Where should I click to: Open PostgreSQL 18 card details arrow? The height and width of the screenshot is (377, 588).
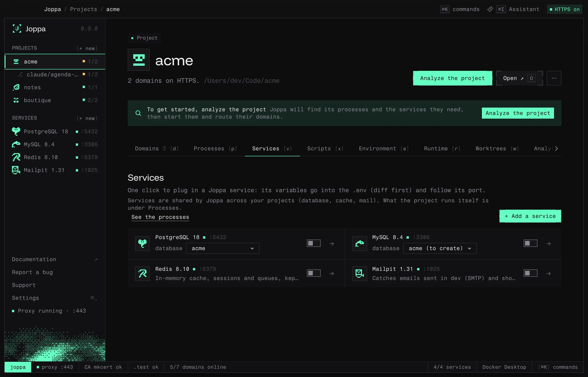(x=332, y=244)
